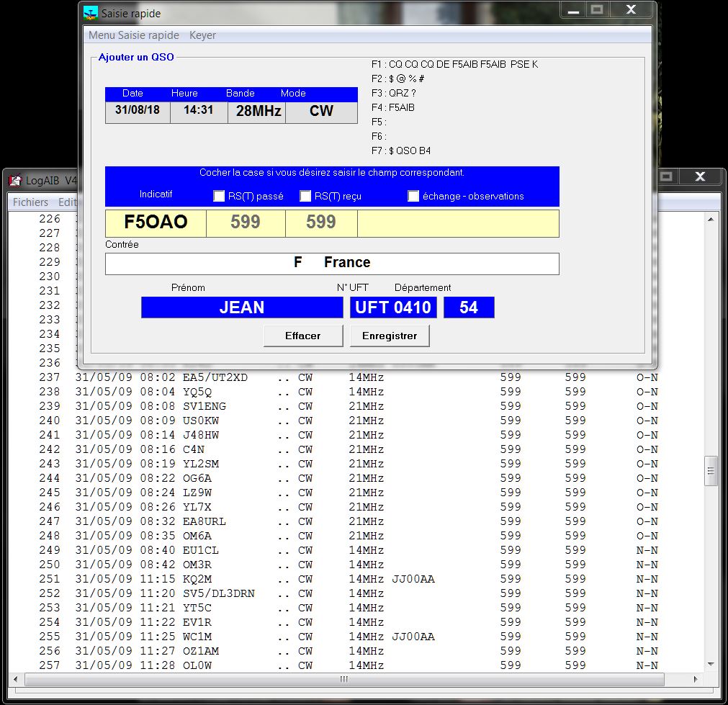Click the F2 $ @ % # macro line
The width and height of the screenshot is (728, 705).
[x=397, y=78]
